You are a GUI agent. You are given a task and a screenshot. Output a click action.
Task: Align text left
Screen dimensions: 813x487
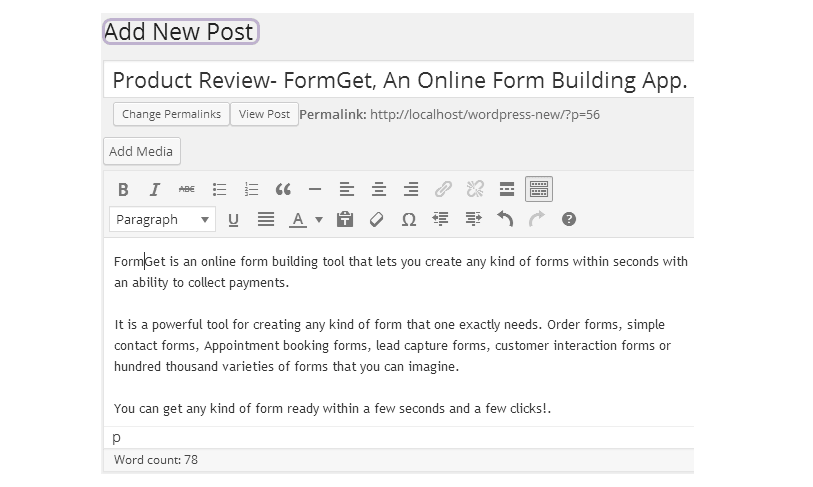(347, 189)
